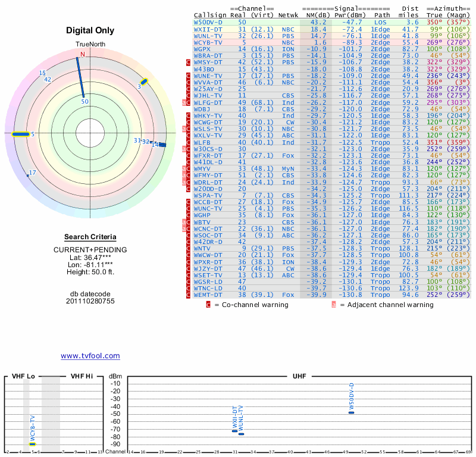Open the www.tvfool.com link
The image size is (476, 457).
coord(90,356)
